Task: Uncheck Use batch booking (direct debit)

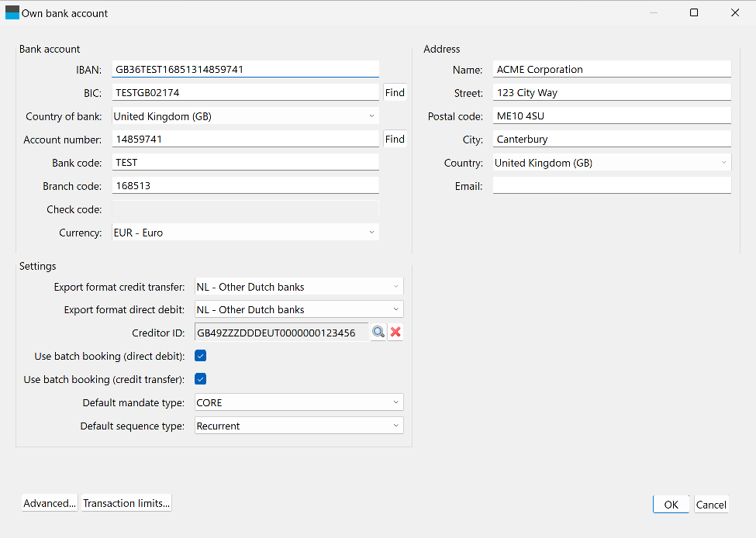Action: click(200, 356)
